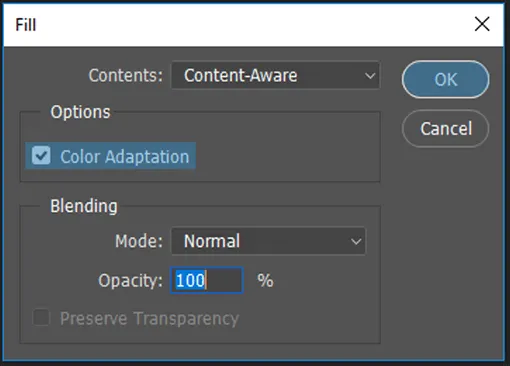Viewport: 510px width, 366px height.
Task: Open the Contents dropdown showing Content-Aware
Action: 276,75
